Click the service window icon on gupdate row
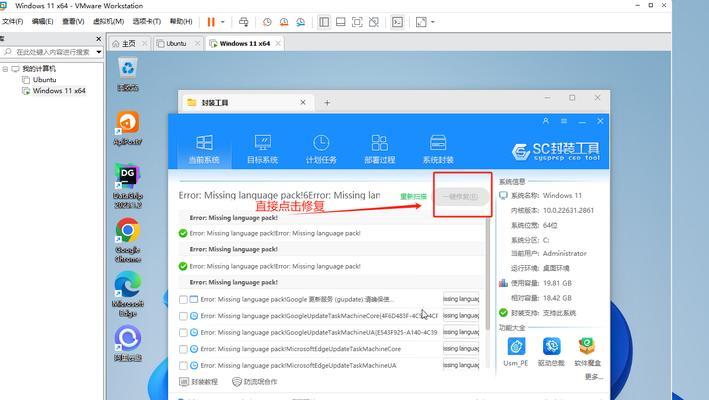The width and height of the screenshot is (709, 400). 194,300
